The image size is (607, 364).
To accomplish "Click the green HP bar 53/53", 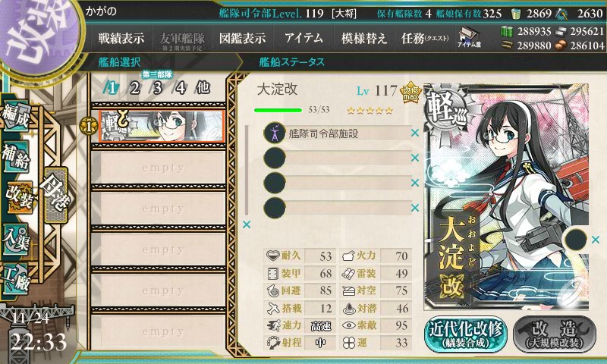I will point(278,110).
